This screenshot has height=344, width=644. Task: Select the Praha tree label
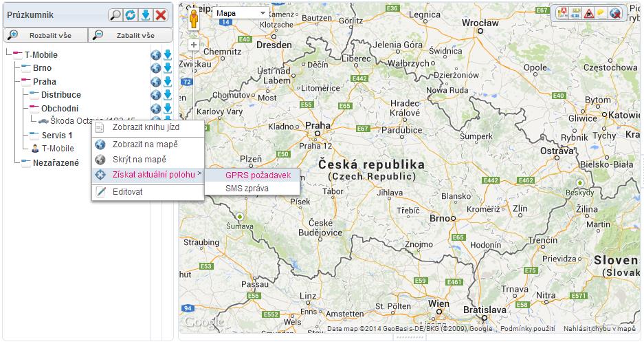tap(45, 81)
